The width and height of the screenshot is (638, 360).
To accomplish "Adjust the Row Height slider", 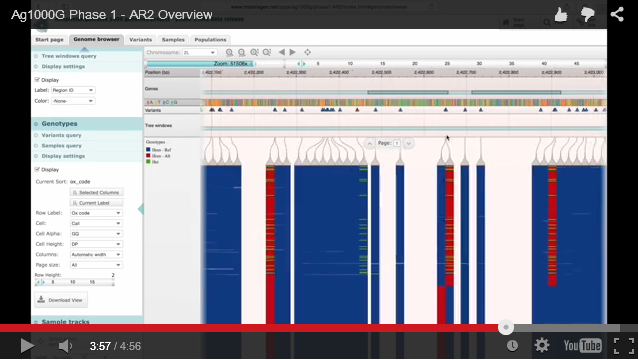I will (74, 282).
